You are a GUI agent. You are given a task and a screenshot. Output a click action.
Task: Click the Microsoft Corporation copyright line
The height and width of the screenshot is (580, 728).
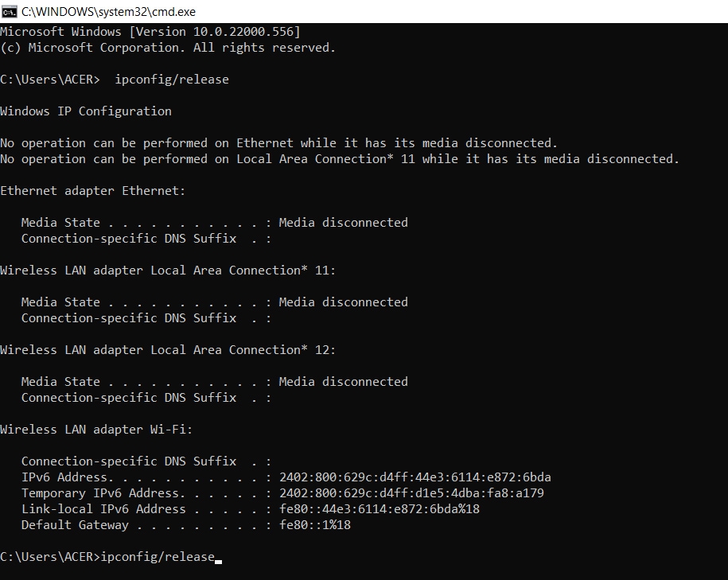168,48
